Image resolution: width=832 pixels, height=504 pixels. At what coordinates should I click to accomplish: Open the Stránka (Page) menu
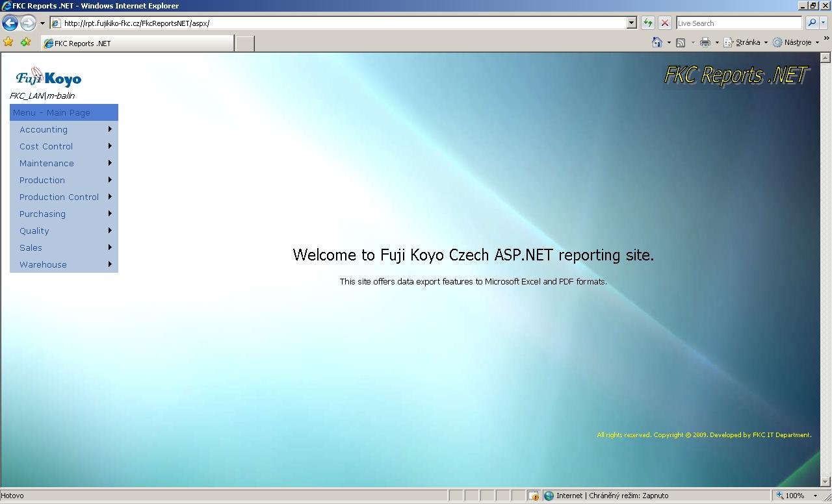746,42
